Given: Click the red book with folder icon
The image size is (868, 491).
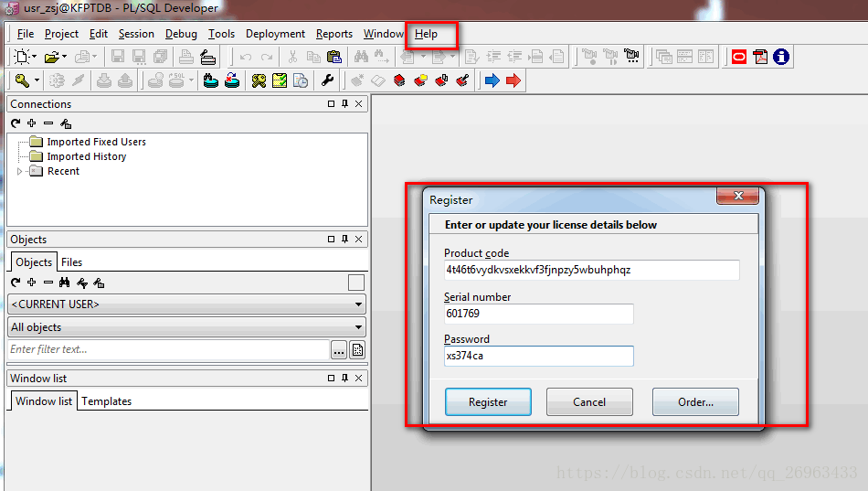Looking at the screenshot, I should pyautogui.click(x=420, y=80).
